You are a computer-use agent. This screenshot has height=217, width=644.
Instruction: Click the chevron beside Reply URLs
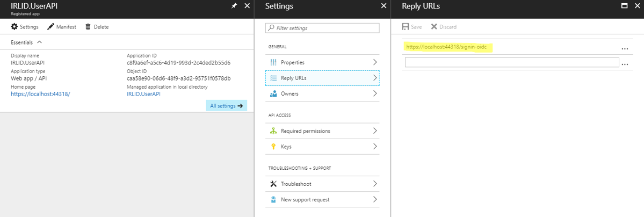374,78
